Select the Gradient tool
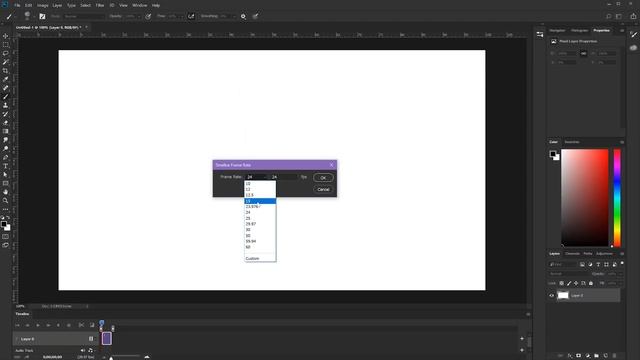 [6, 131]
